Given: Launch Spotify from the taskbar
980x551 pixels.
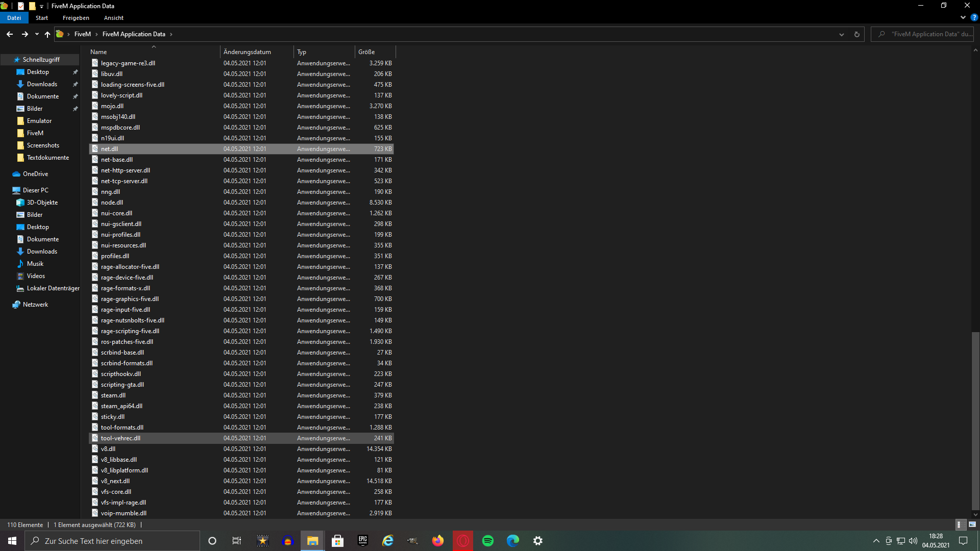Looking at the screenshot, I should click(488, 540).
